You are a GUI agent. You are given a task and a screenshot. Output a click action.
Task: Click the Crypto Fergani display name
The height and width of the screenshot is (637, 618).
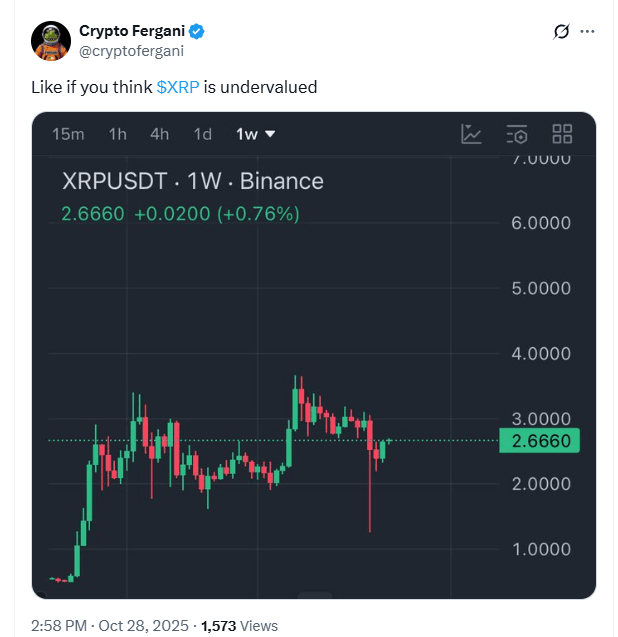(132, 31)
